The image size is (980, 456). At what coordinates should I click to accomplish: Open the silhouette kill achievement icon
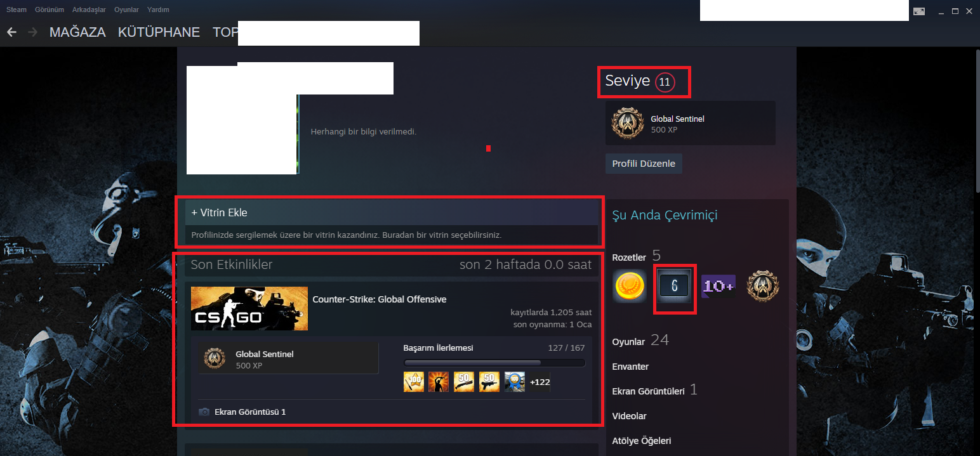coord(439,381)
